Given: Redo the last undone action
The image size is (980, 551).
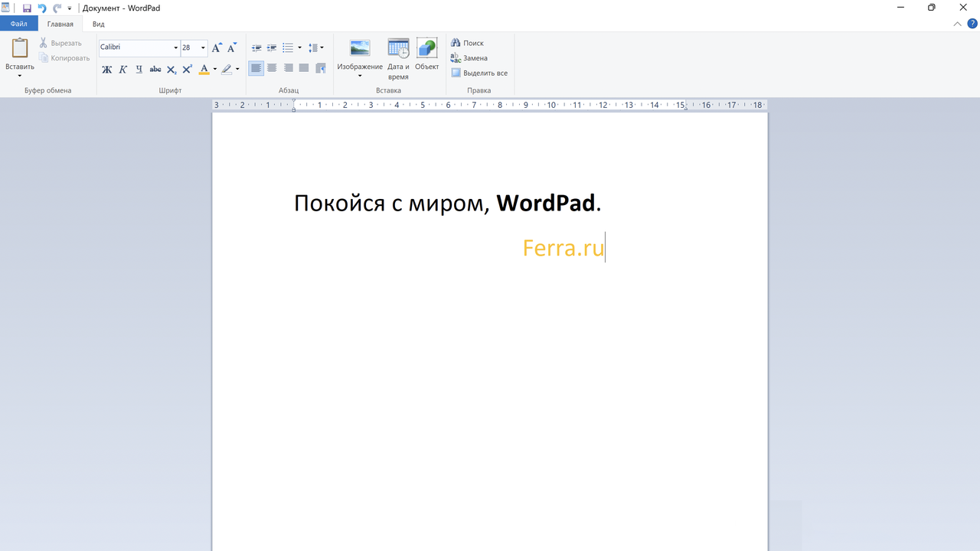Looking at the screenshot, I should 57,8.
